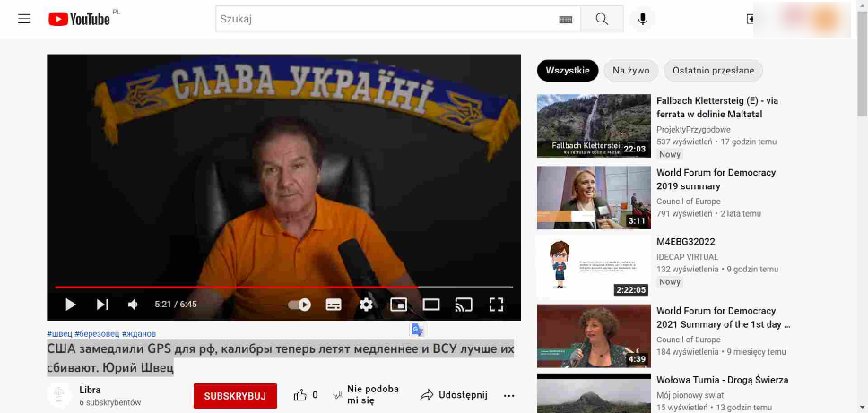Click the 5:21 / 6:45 time display
Screen dimensions: 868x413
click(176, 304)
